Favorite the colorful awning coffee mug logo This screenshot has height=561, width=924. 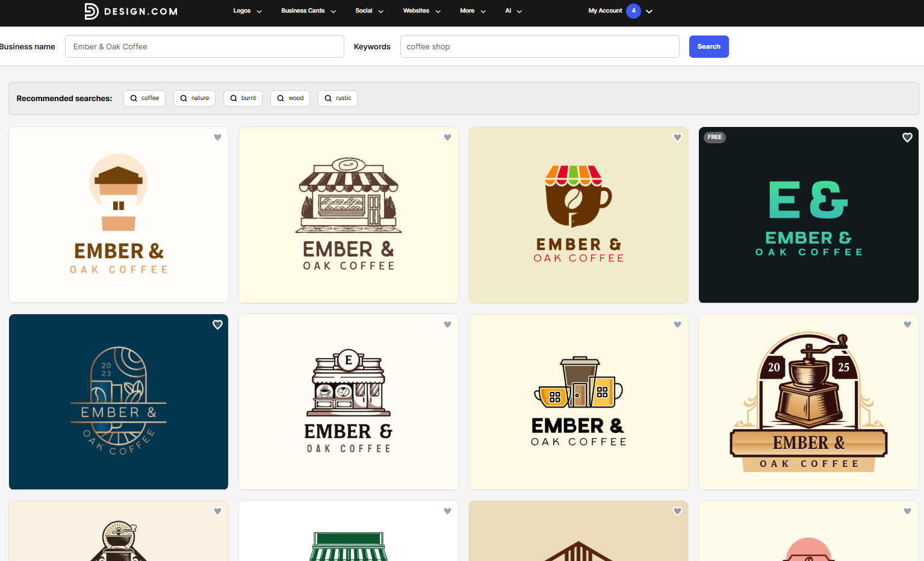(678, 137)
